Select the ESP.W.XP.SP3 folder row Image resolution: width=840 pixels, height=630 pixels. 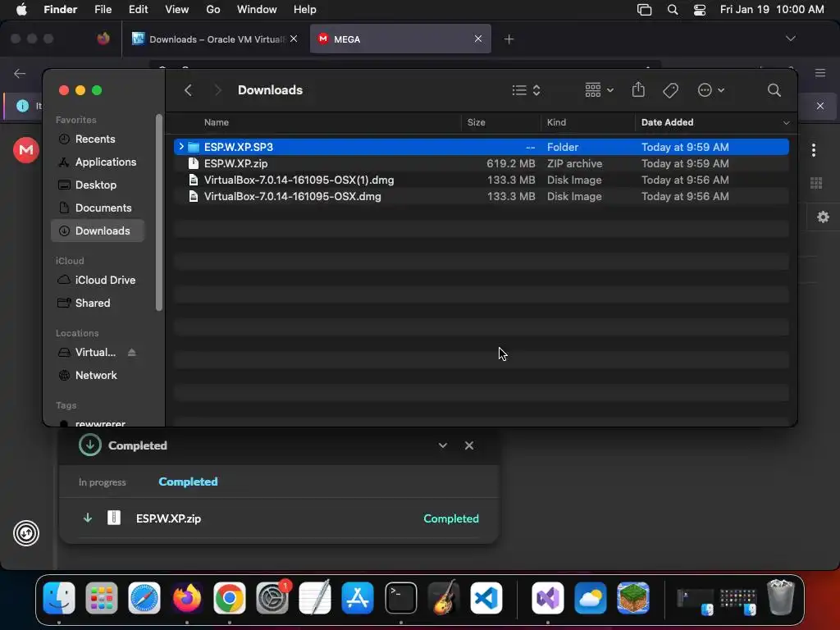(481, 147)
